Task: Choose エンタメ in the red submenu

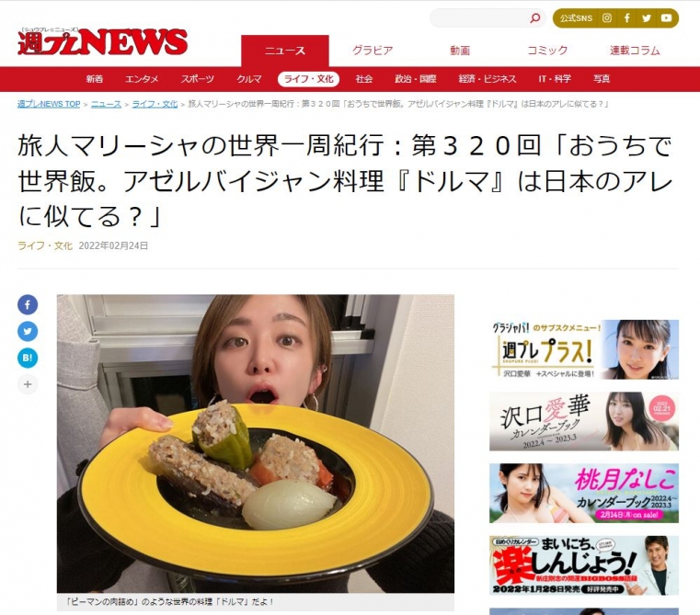Action: tap(142, 79)
